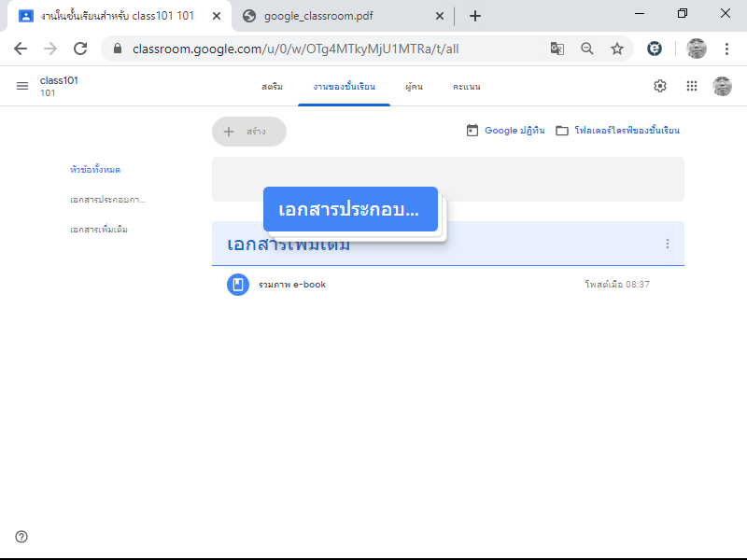Screen dimensions: 747x560
Task: Click the dragged เอกสารประกอบ... topic card
Action: coord(351,209)
